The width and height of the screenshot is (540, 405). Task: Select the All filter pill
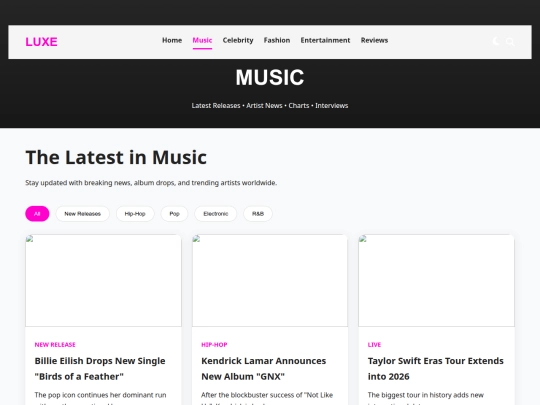coord(37,214)
